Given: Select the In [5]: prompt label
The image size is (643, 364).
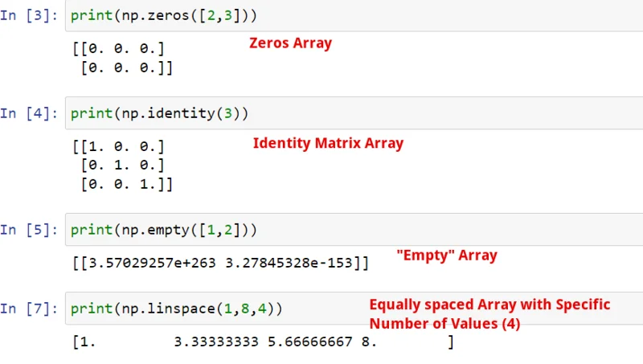Looking at the screenshot, I should point(29,230).
